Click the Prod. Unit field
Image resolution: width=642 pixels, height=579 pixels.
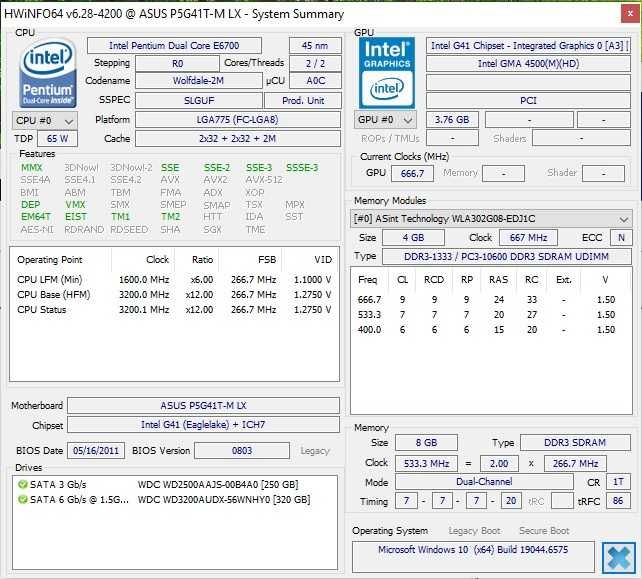303,100
